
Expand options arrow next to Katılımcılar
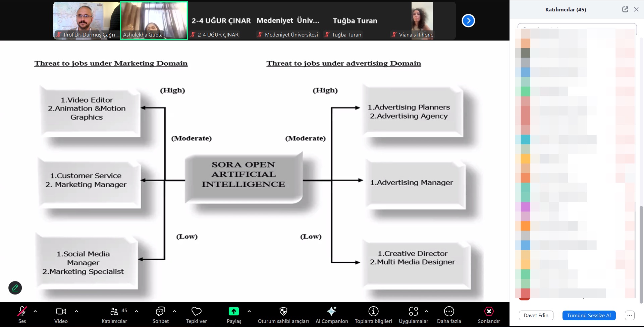click(137, 311)
